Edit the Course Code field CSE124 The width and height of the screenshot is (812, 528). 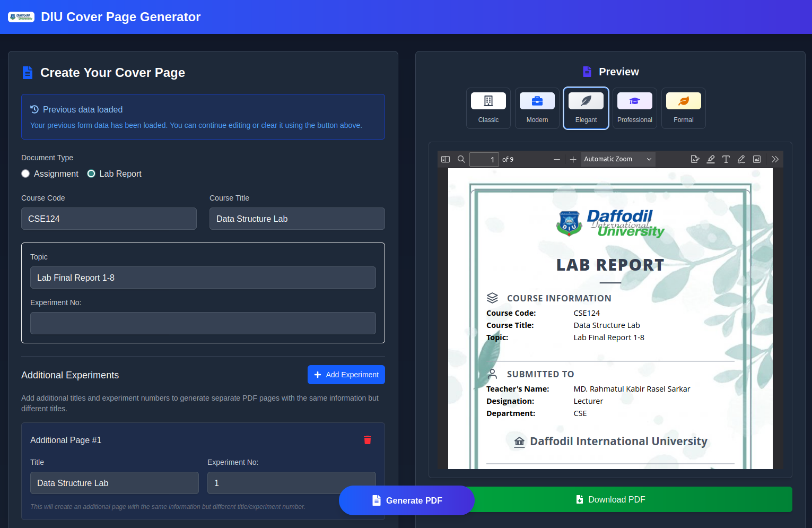[109, 219]
